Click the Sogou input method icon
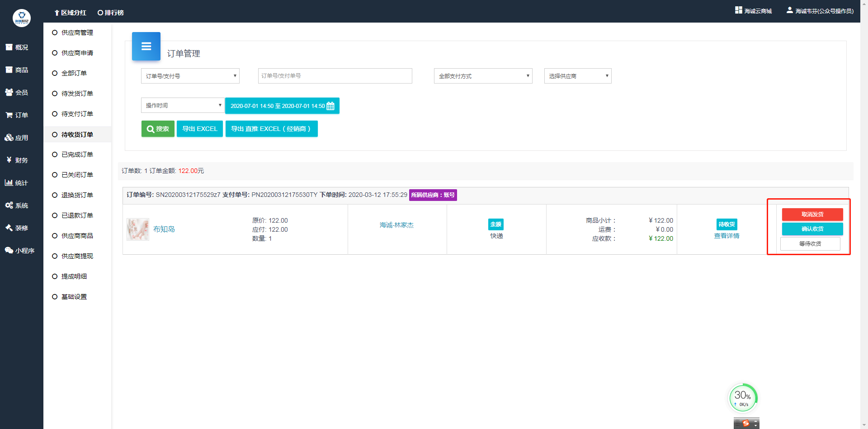 (x=746, y=423)
